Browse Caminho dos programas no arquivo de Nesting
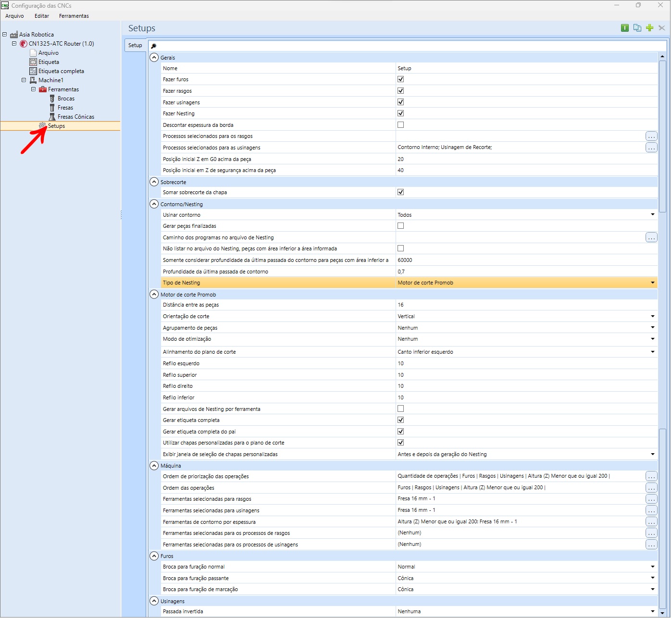Viewport: 672px width, 619px height. tap(652, 237)
